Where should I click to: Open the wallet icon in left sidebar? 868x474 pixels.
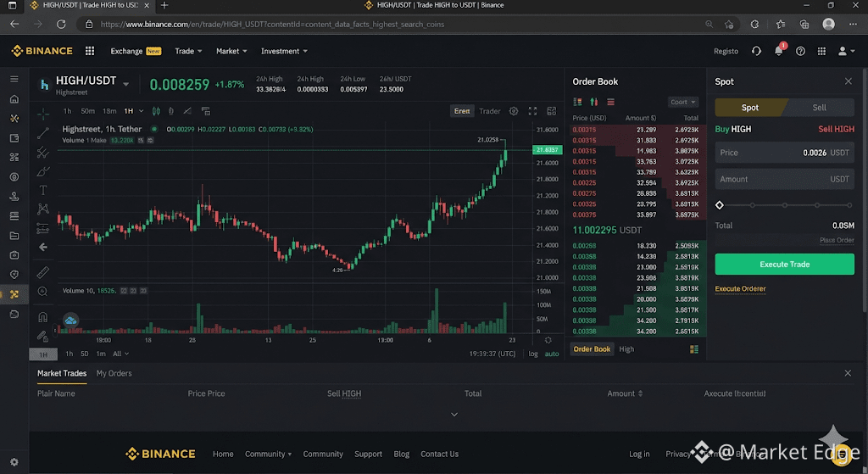[14, 138]
